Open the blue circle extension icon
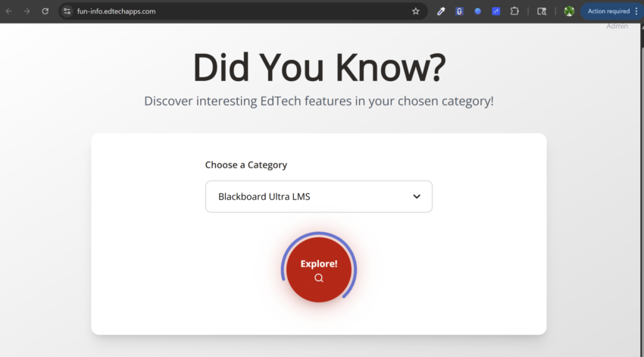 [x=477, y=11]
